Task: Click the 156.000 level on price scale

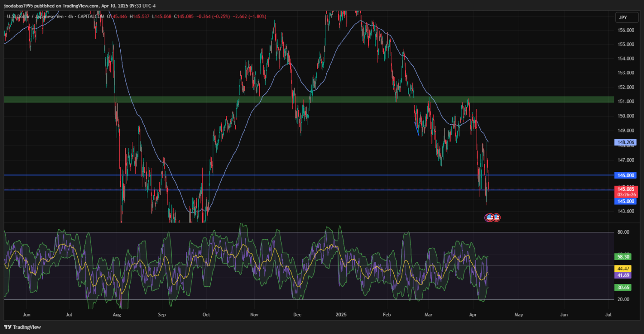Action: [x=626, y=30]
